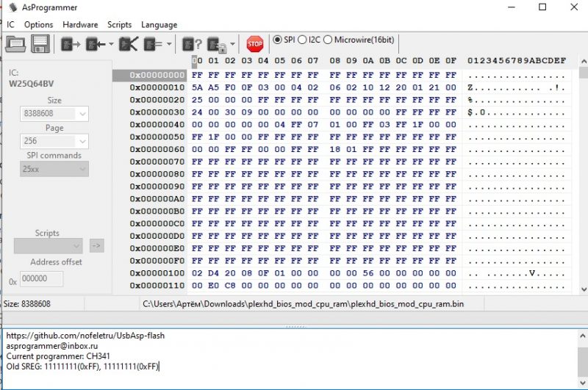The width and height of the screenshot is (588, 390).
Task: Detect chip with the question-mark icon
Action: [x=192, y=45]
